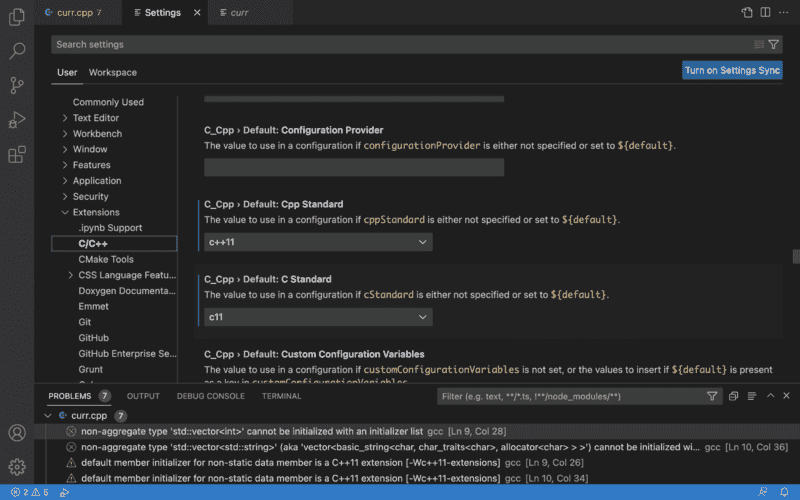Image resolution: width=800 pixels, height=500 pixels.
Task: Select the Workspace settings tab
Action: point(113,72)
